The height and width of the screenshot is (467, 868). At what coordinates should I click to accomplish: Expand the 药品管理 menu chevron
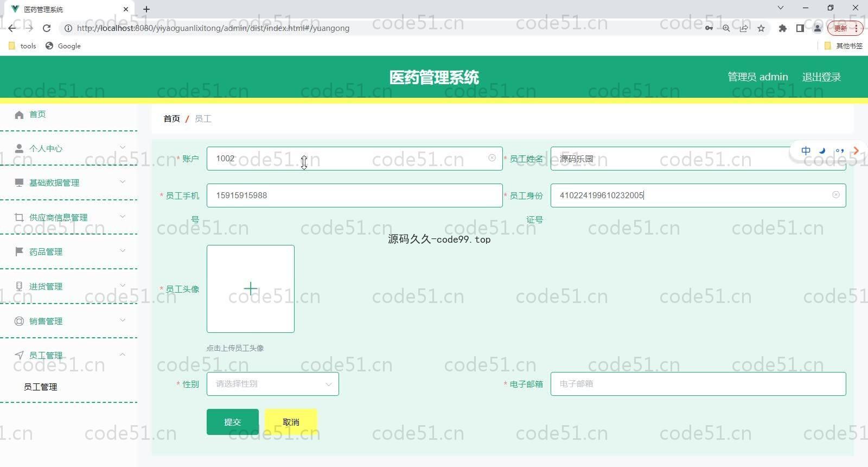point(123,250)
